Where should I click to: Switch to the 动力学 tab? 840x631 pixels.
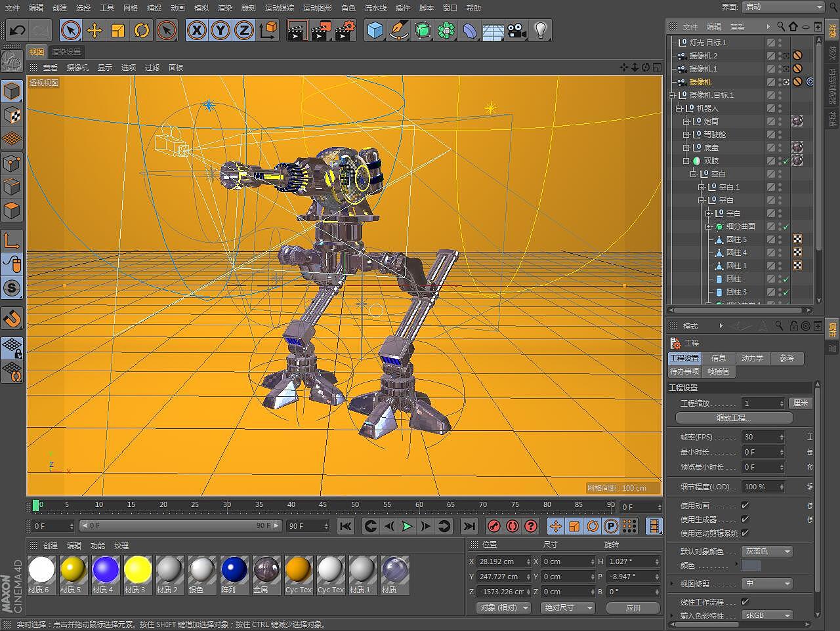[752, 358]
